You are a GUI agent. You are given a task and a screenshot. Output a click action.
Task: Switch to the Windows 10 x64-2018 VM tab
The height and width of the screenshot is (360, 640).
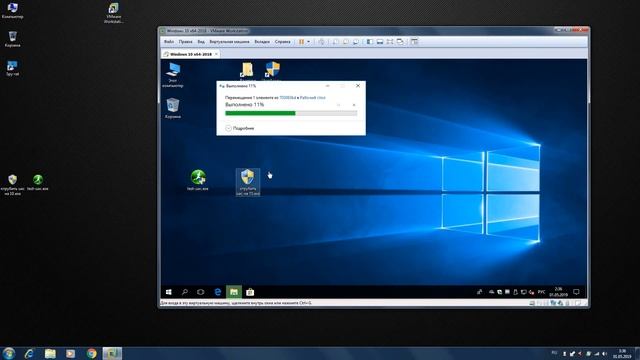click(x=191, y=54)
